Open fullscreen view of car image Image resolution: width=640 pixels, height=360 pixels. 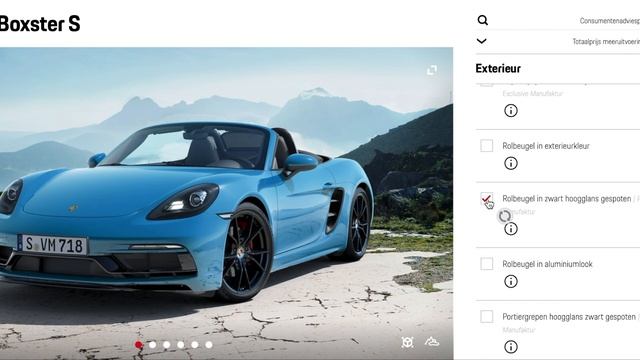point(431,70)
